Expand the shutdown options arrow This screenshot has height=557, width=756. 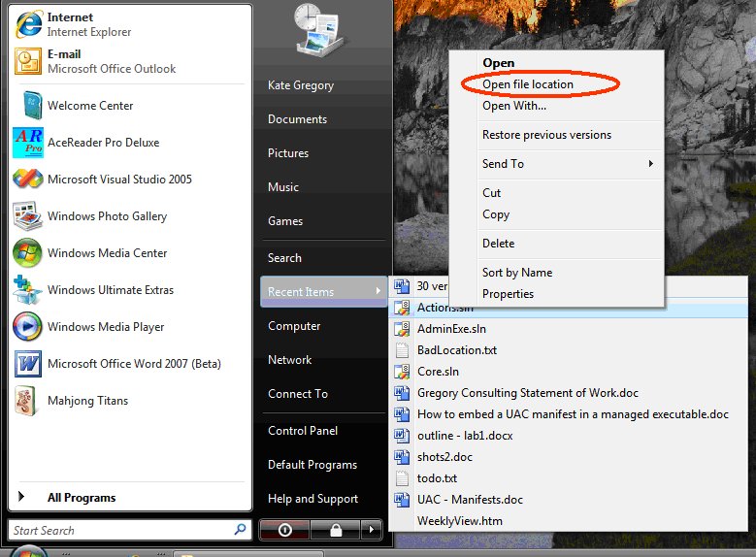point(372,530)
